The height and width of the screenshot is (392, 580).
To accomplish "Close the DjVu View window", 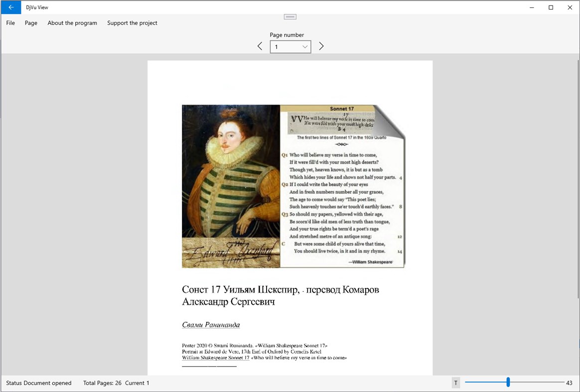I will pos(570,7).
